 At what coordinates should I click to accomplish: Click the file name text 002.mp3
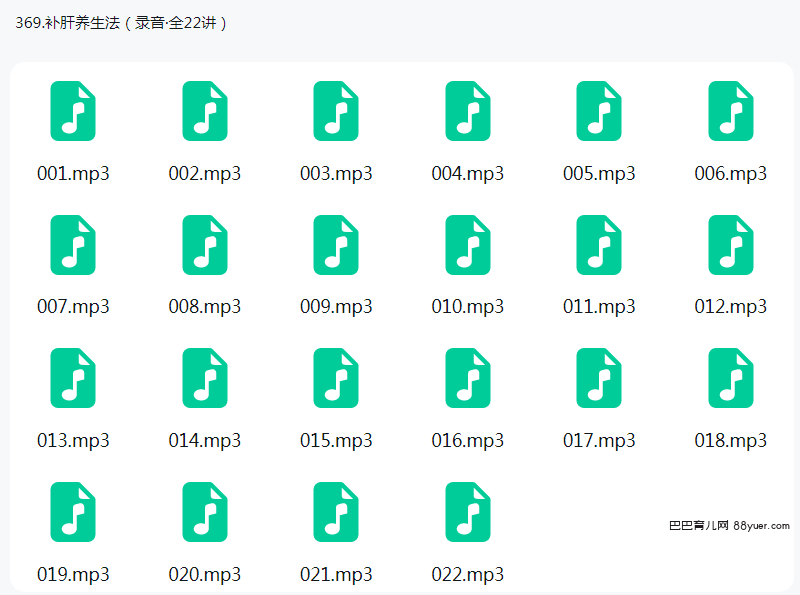pyautogui.click(x=205, y=174)
